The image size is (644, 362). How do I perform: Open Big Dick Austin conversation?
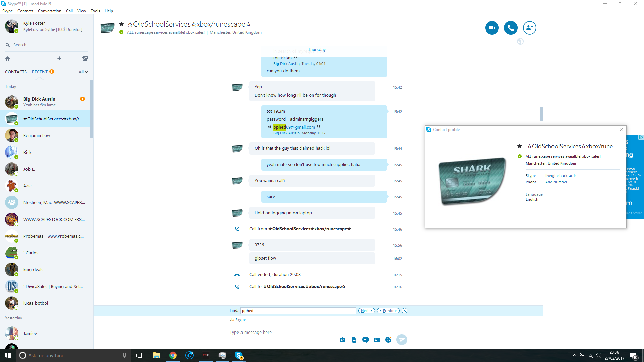(x=45, y=102)
